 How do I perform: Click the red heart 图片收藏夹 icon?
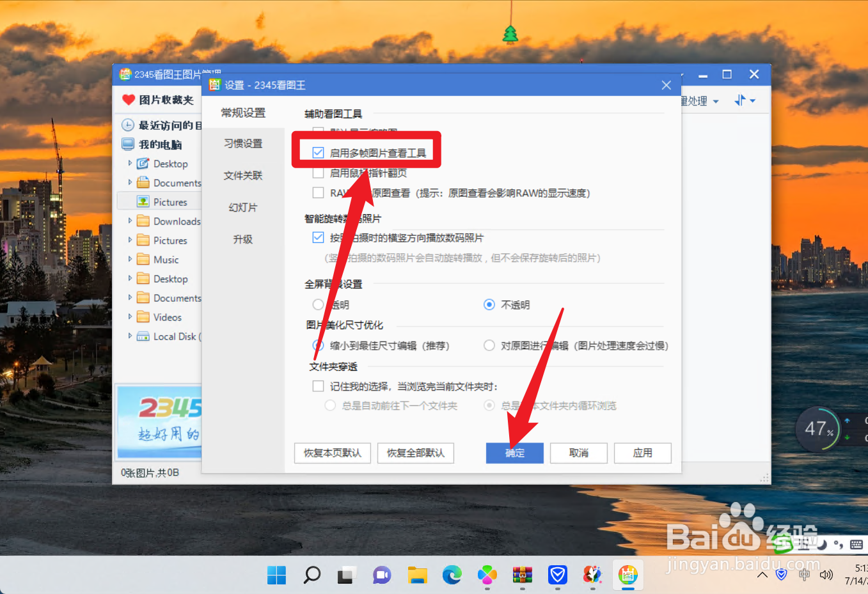pos(129,100)
